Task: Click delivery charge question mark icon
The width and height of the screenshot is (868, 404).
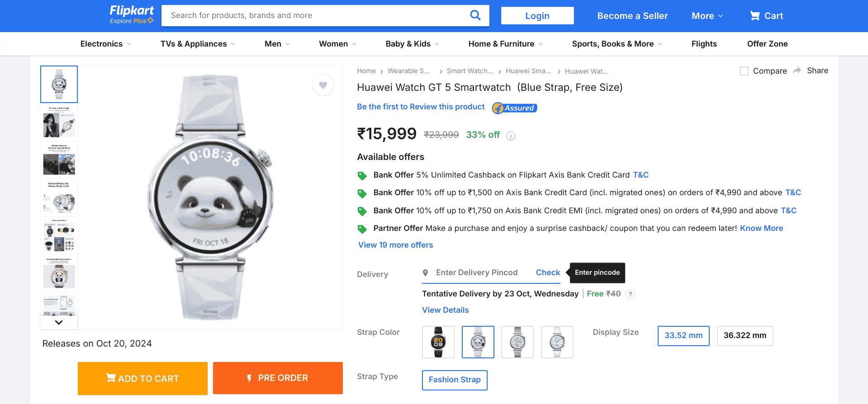Action: pyautogui.click(x=630, y=294)
